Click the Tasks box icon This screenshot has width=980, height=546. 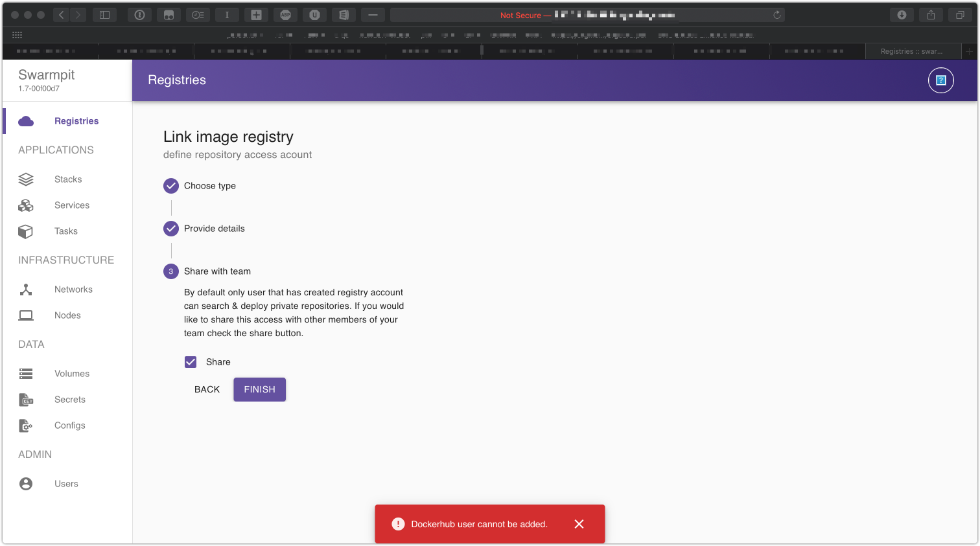click(26, 231)
